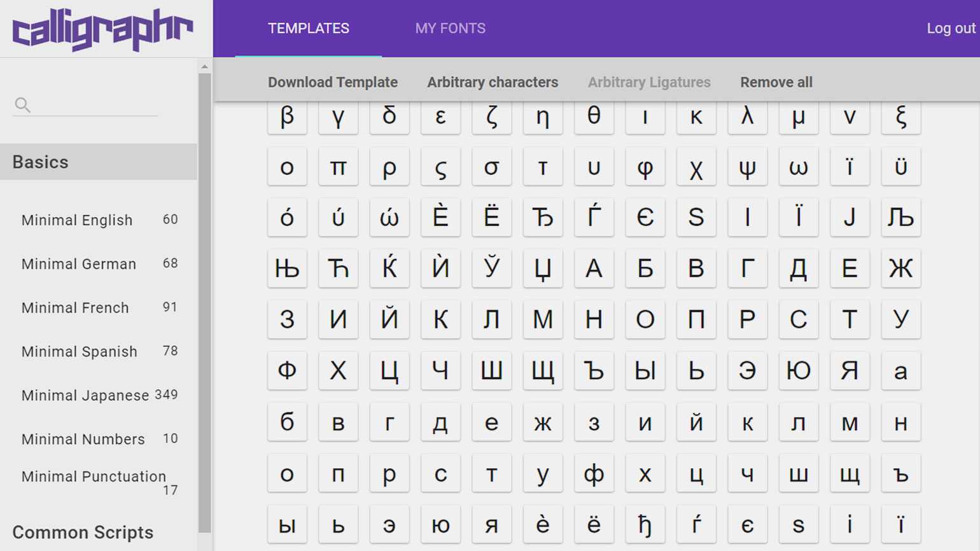Select the Greek lambda λ character tile
This screenshot has width=980, height=551.
point(747,116)
